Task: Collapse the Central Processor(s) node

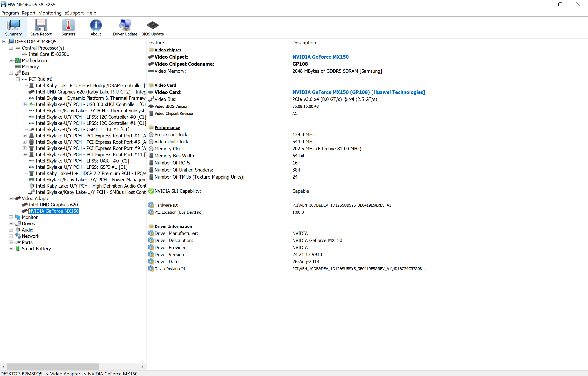Action: click(x=11, y=48)
